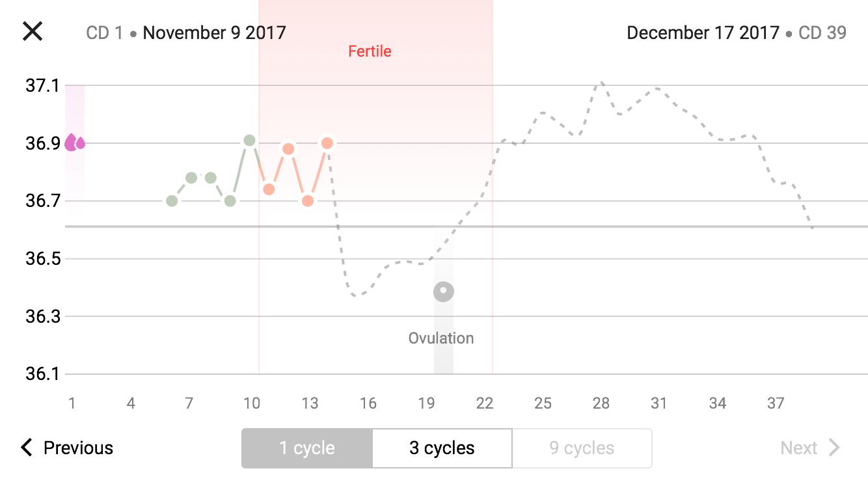This screenshot has height=488, width=868.
Task: Click the ovulation marker circle icon
Action: [x=444, y=291]
